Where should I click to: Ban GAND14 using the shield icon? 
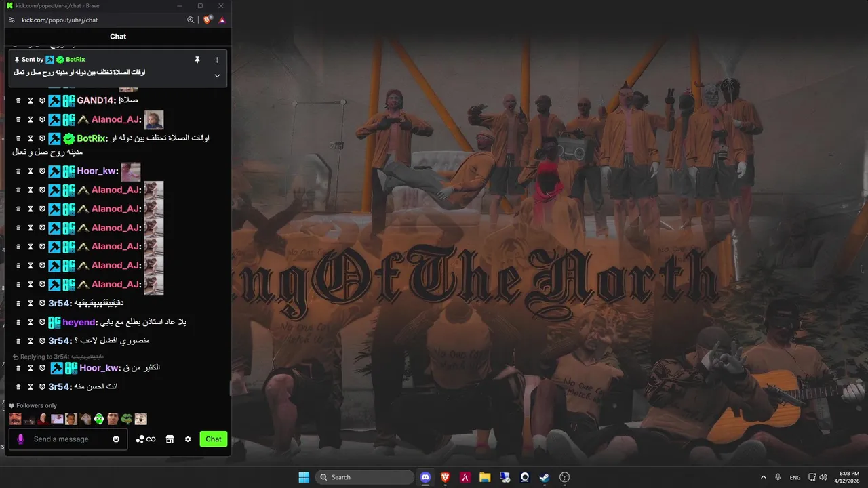pos(42,100)
